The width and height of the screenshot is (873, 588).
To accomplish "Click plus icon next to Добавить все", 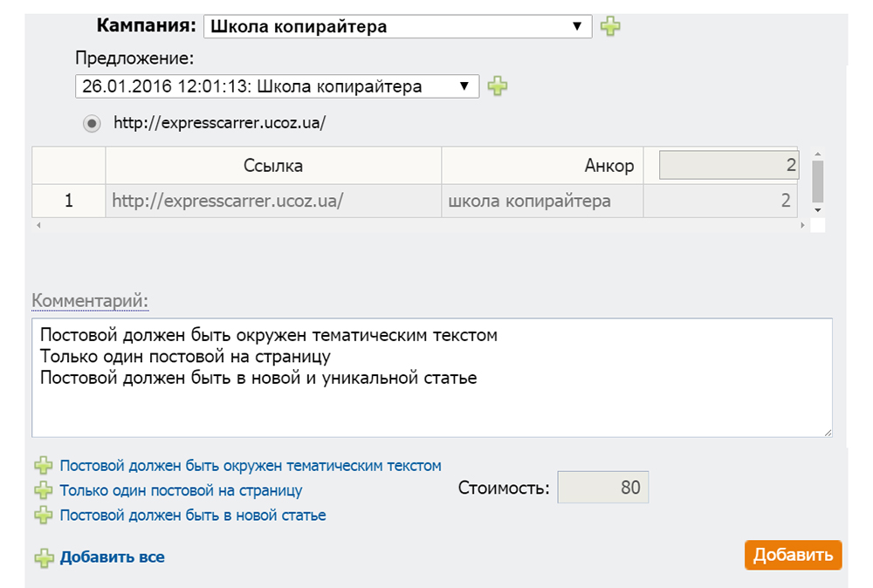I will [43, 557].
